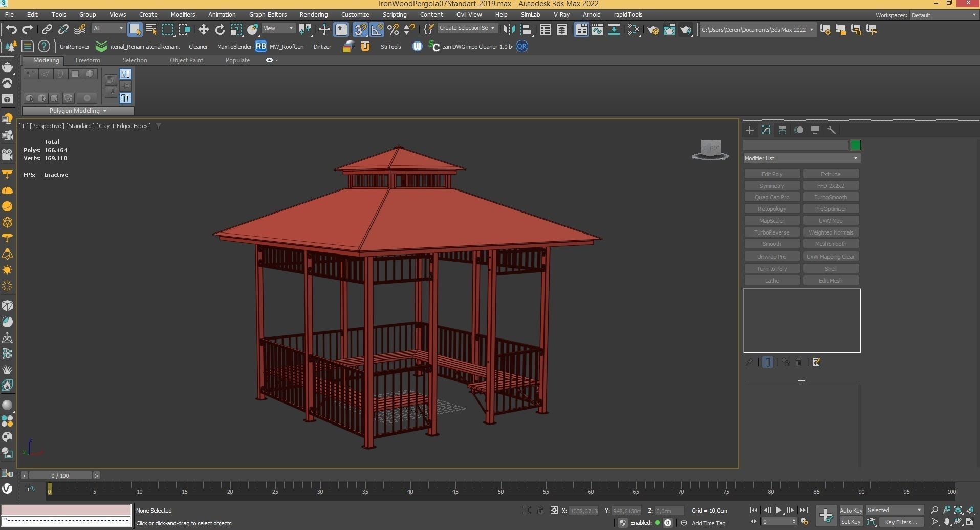The width and height of the screenshot is (980, 530).
Task: Open the Material Editor icon
Action: (x=633, y=29)
